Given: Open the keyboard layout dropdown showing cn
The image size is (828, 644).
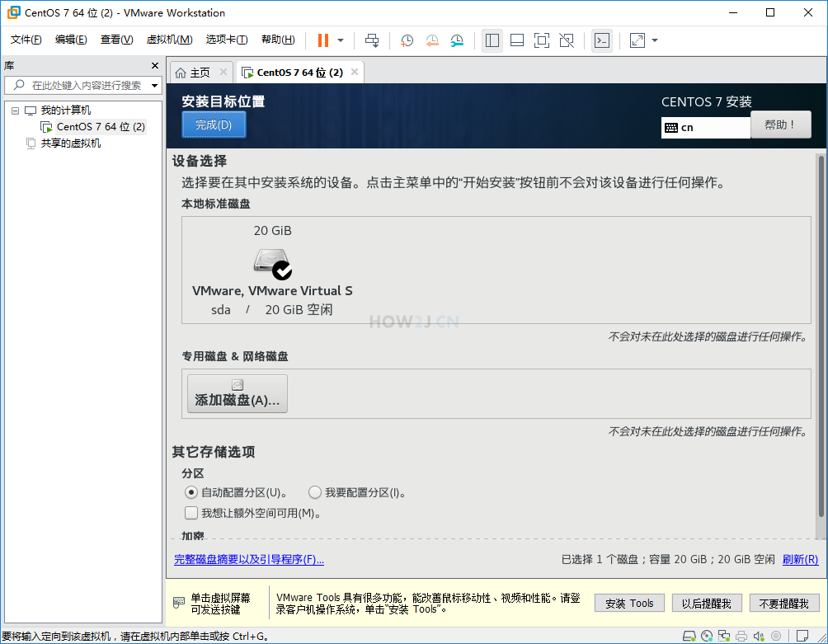Looking at the screenshot, I should [x=705, y=127].
